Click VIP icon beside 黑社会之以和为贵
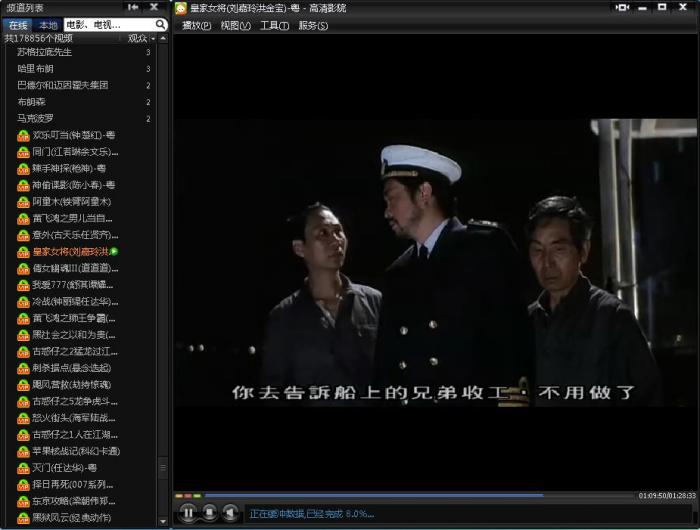Screen dimensions: 700x530 click(x=23, y=335)
